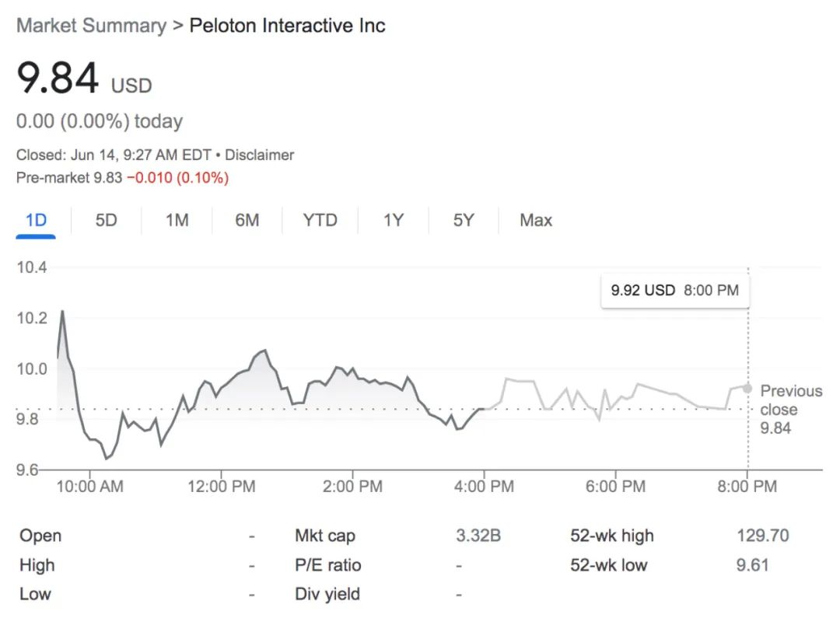
Task: Open the Market Summary breadcrumb link
Action: [92, 26]
